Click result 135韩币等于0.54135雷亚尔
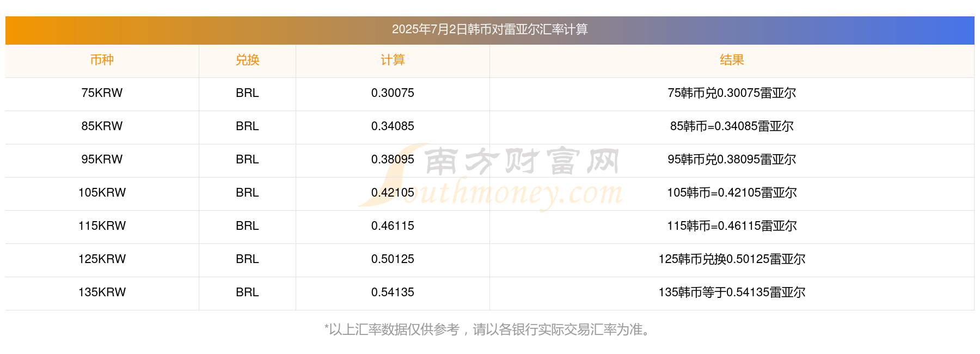The height and width of the screenshot is (354, 980). [732, 292]
